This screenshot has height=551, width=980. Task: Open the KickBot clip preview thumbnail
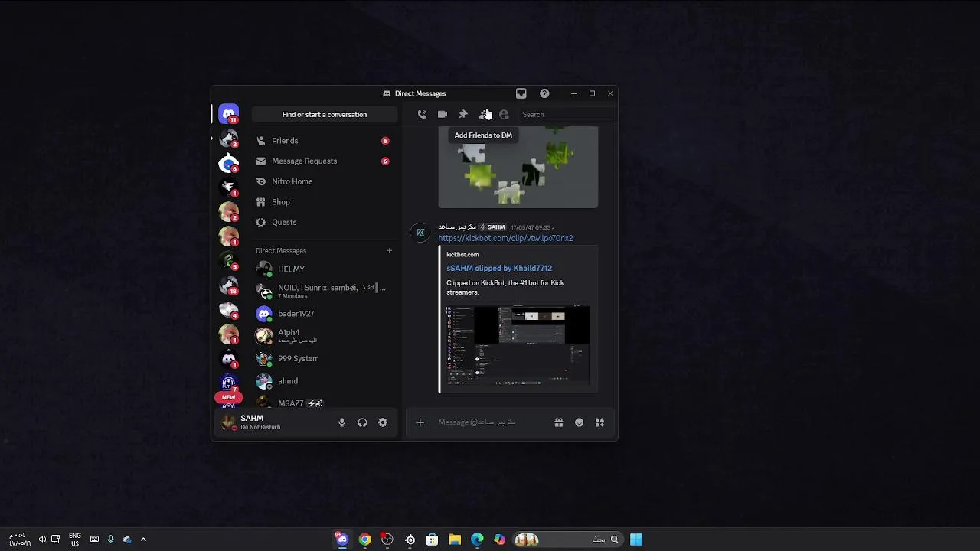(518, 345)
